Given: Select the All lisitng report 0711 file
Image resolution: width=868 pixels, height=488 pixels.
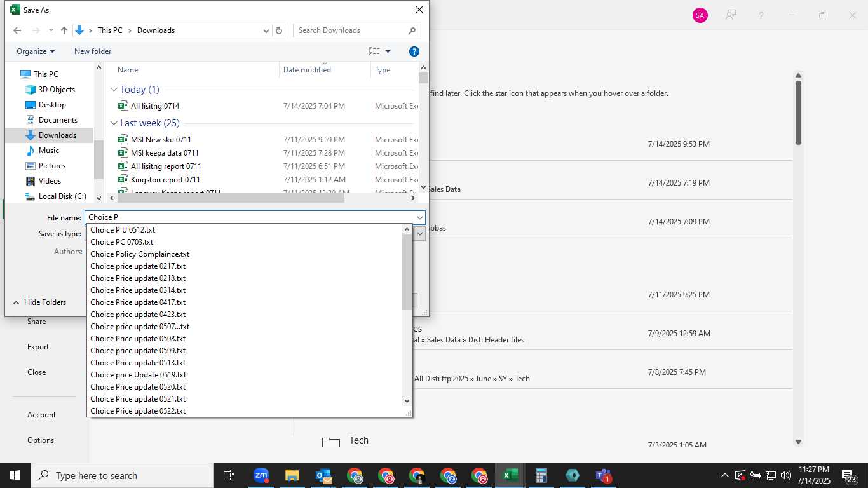Looking at the screenshot, I should [166, 166].
